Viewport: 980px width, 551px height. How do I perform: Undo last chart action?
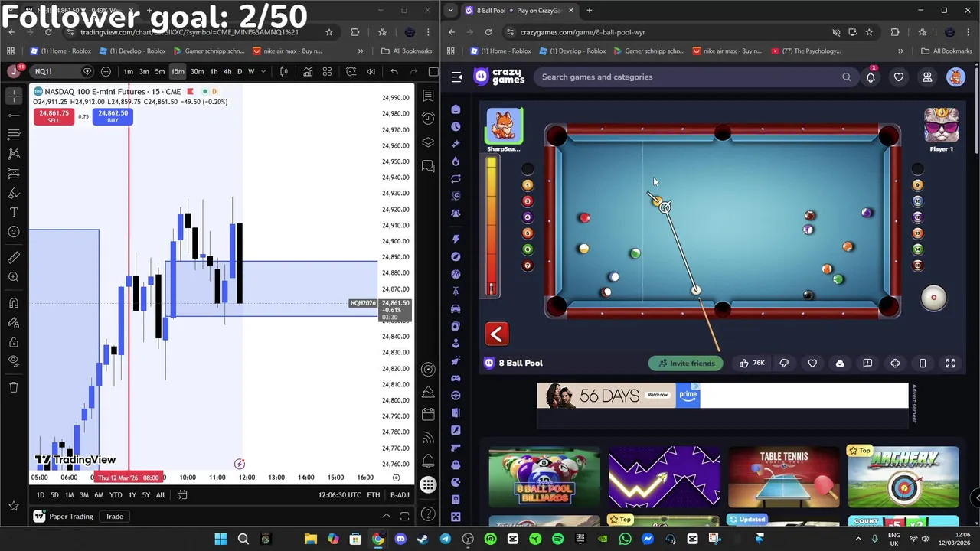(x=394, y=71)
